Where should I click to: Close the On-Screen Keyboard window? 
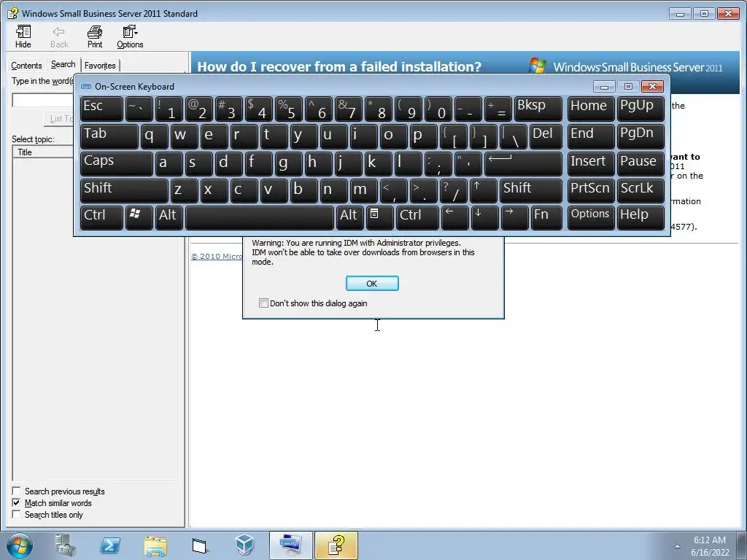[652, 86]
